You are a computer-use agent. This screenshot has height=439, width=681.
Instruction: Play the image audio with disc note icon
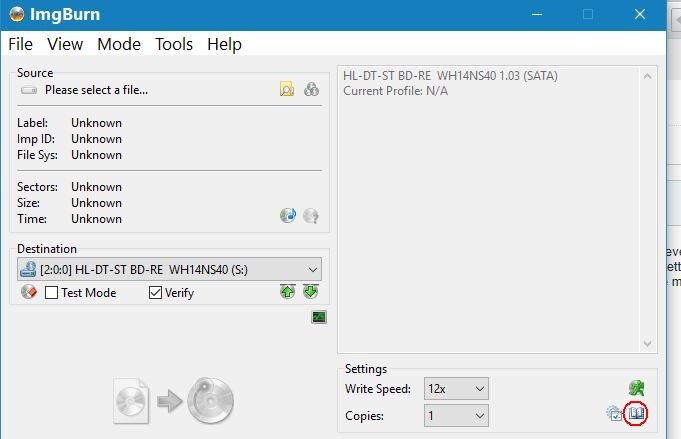pos(288,215)
